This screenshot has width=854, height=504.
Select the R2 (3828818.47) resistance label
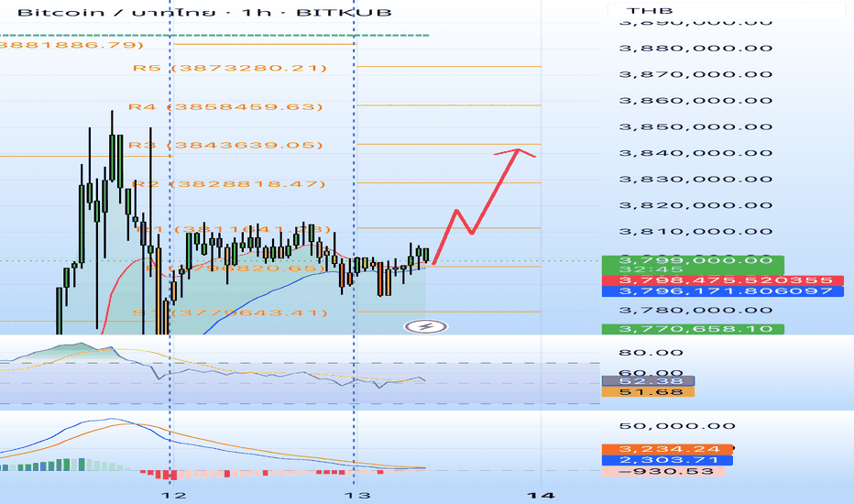(x=229, y=184)
